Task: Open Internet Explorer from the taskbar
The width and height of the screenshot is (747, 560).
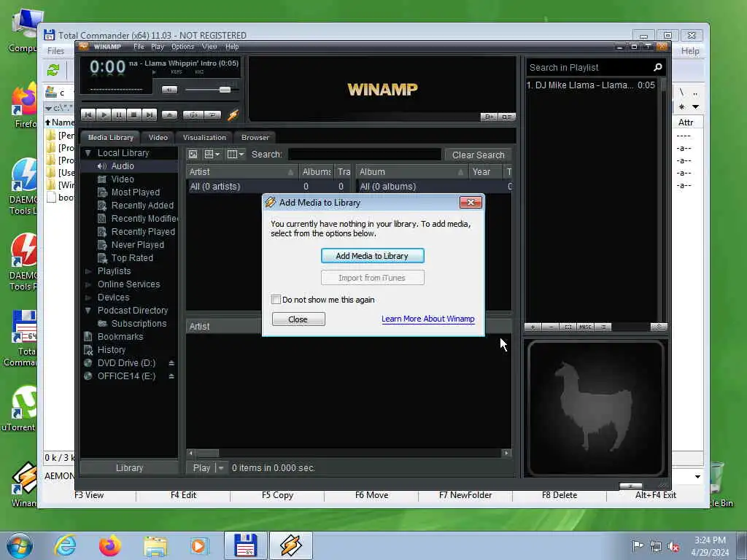Action: click(65, 545)
